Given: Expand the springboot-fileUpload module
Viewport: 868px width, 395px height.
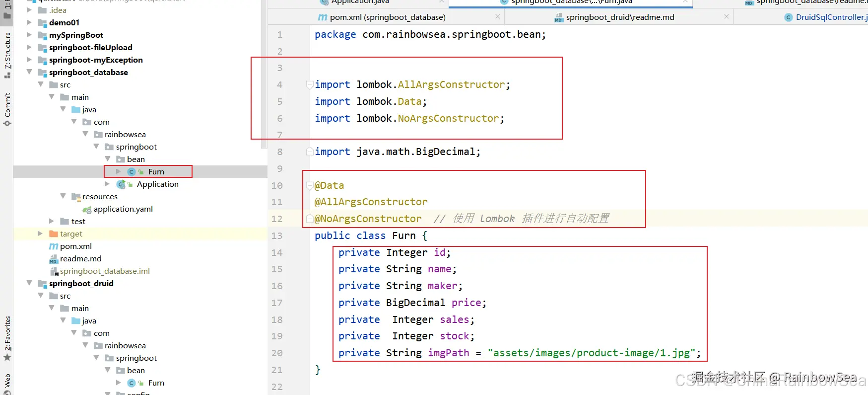Looking at the screenshot, I should (x=29, y=47).
